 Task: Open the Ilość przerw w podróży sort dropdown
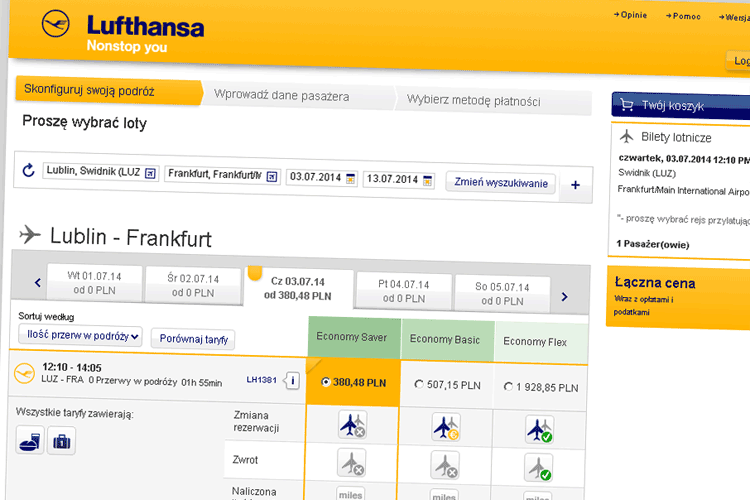[81, 335]
